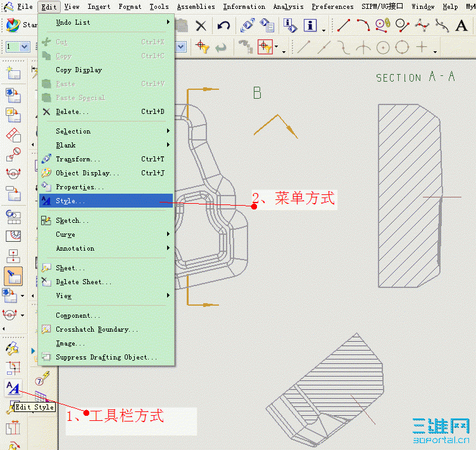
Task: Click the Transform icon in top toolbar
Action: click(x=247, y=25)
